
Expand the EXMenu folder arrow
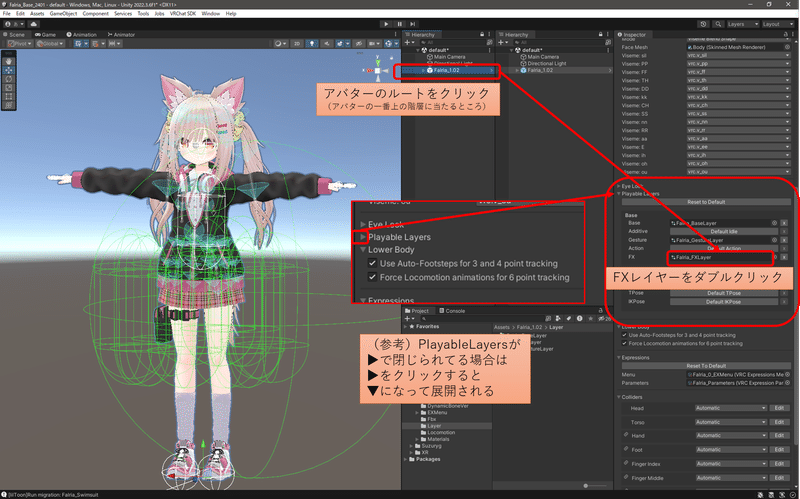417,412
